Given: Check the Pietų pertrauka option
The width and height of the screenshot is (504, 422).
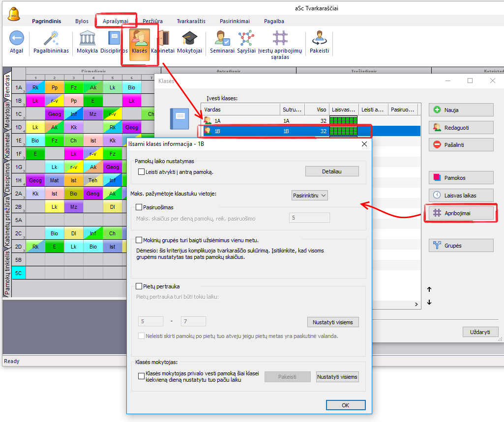Looking at the screenshot, I should pos(139,286).
